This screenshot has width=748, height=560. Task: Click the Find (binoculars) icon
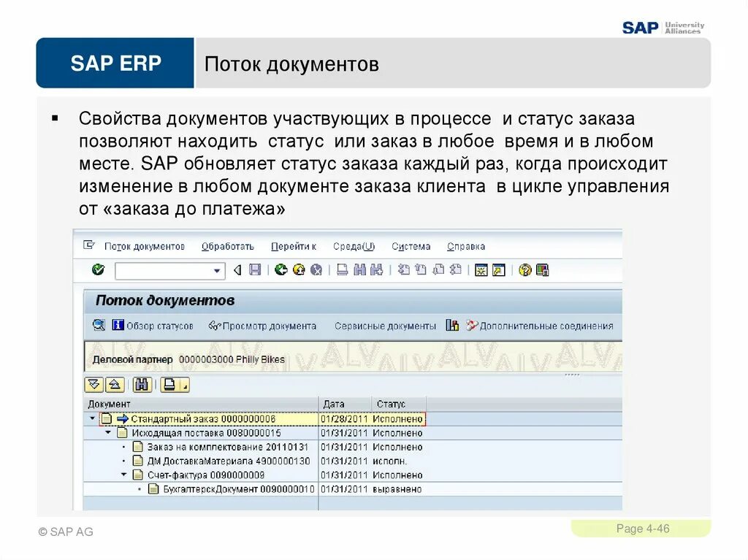click(361, 271)
